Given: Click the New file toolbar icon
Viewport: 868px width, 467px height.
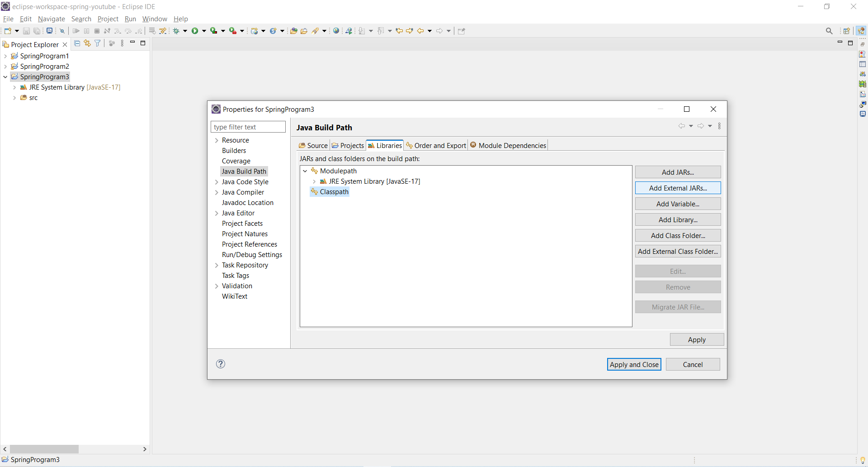Looking at the screenshot, I should pos(8,31).
